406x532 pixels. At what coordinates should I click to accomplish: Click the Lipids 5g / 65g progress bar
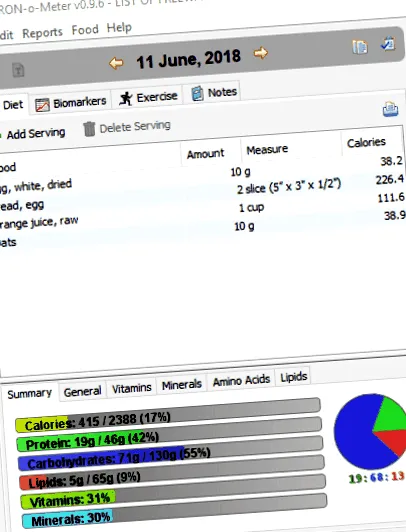[173, 473]
